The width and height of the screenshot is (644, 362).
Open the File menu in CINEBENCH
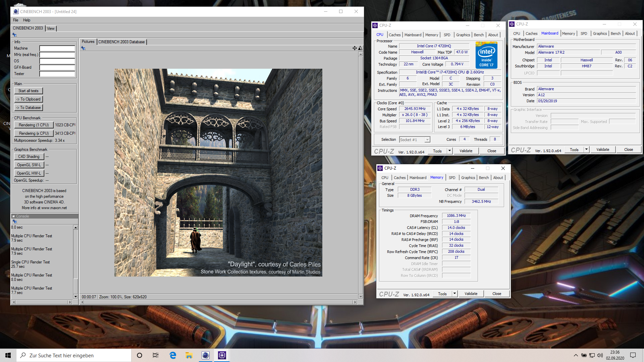[x=16, y=20]
